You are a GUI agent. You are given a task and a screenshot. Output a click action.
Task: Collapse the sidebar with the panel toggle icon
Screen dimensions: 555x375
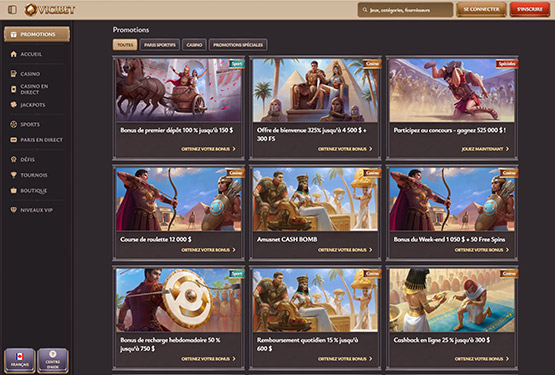tap(12, 10)
